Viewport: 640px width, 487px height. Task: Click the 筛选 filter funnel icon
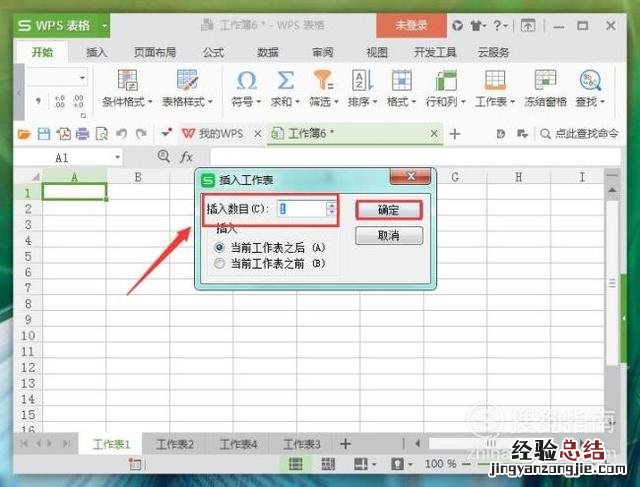click(322, 81)
